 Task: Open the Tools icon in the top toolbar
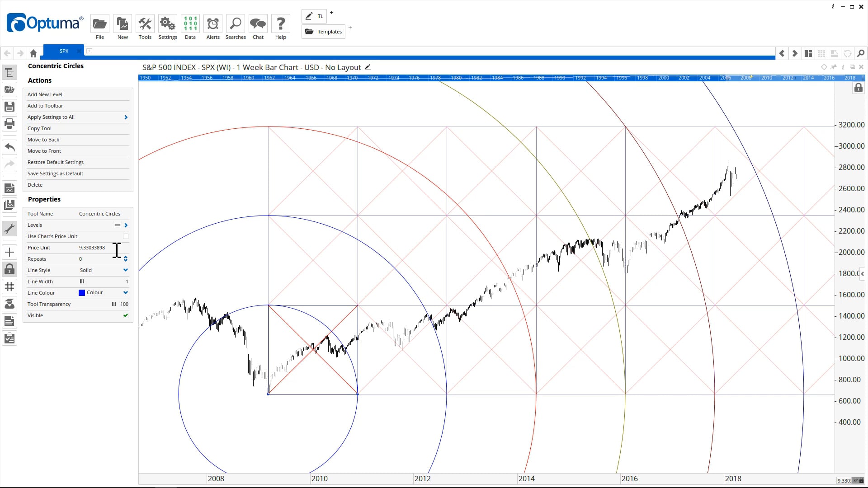145,24
